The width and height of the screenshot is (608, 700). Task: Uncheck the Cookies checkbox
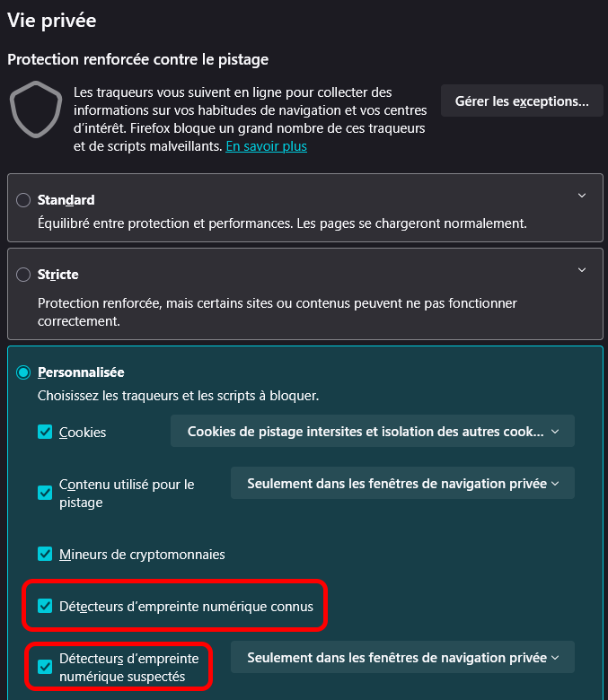[45, 432]
